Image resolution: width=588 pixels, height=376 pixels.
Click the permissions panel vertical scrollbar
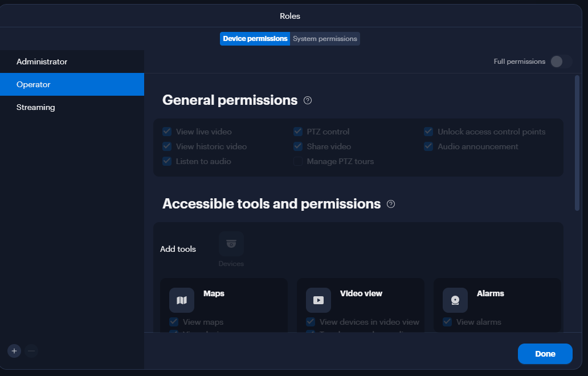pos(577,143)
